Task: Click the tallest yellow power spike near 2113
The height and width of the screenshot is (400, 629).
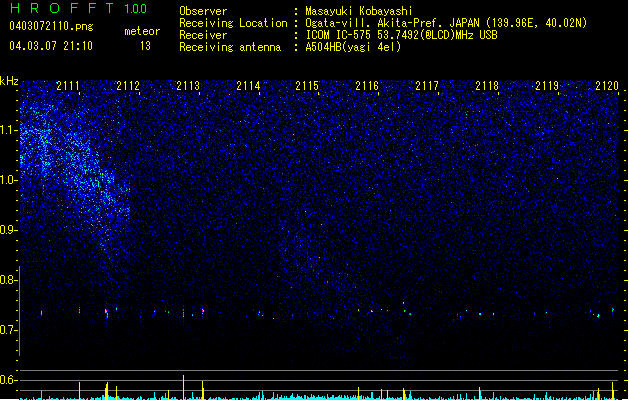Action: pyautogui.click(x=183, y=387)
